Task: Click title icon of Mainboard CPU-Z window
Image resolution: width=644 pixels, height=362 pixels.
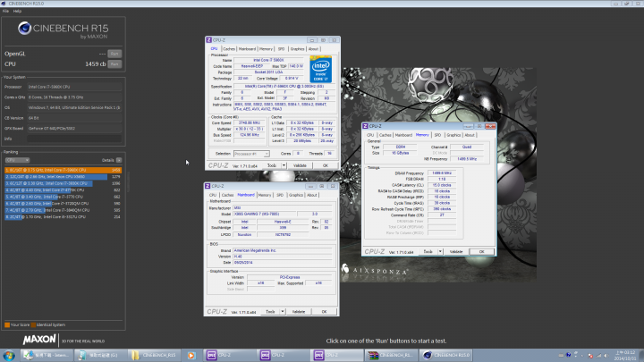Action: pos(208,186)
